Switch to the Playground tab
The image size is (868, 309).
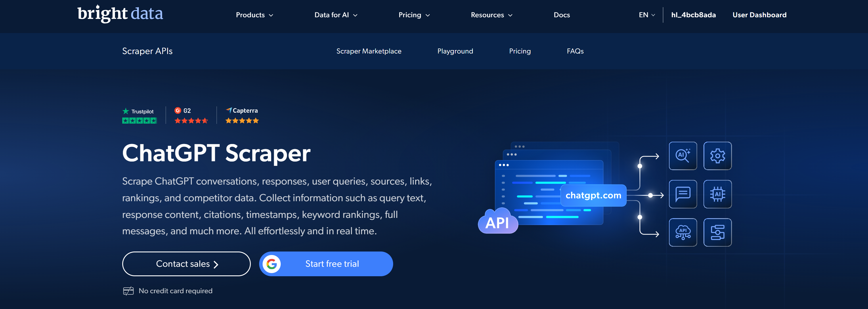pyautogui.click(x=455, y=51)
